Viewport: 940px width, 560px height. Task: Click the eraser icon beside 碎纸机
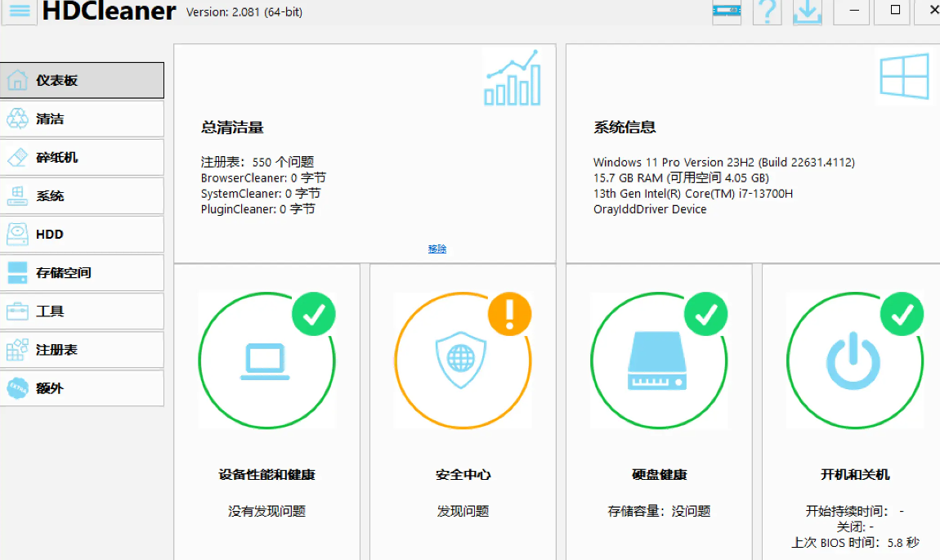[x=17, y=157]
